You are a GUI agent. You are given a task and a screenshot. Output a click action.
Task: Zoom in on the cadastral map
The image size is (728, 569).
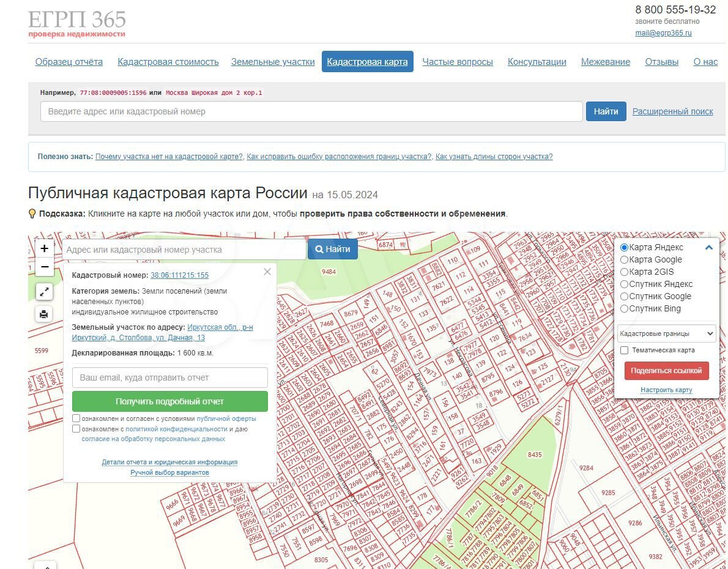coord(45,248)
